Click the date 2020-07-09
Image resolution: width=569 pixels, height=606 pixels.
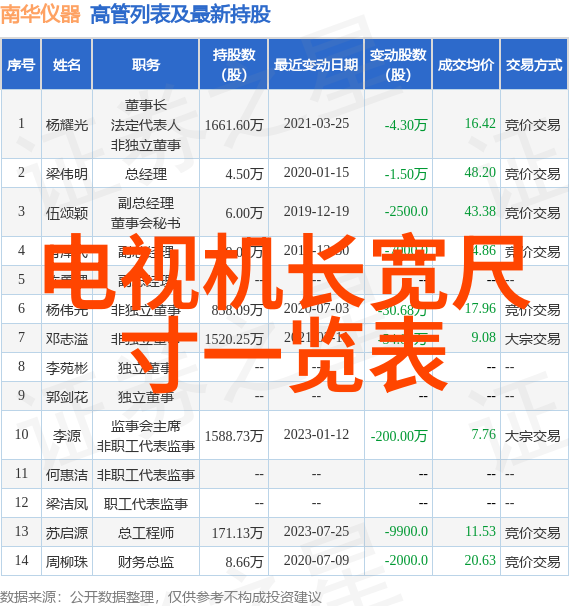click(x=316, y=560)
